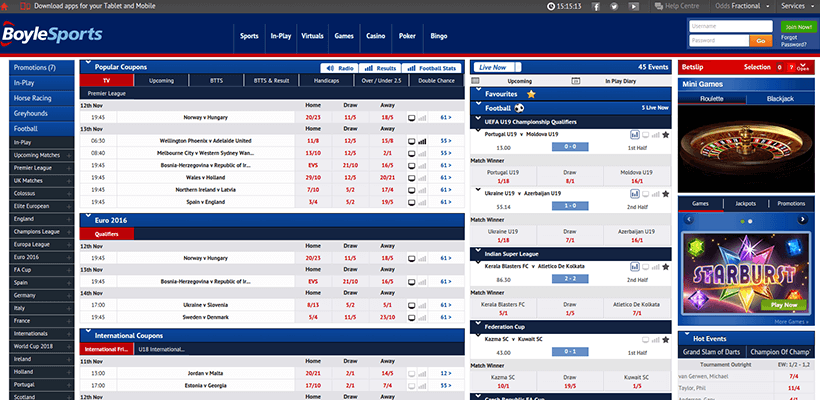Viewport: 820px width, 400px height.
Task: Favourite the Kazma SC v Kuwait SC match
Action: coord(665,339)
